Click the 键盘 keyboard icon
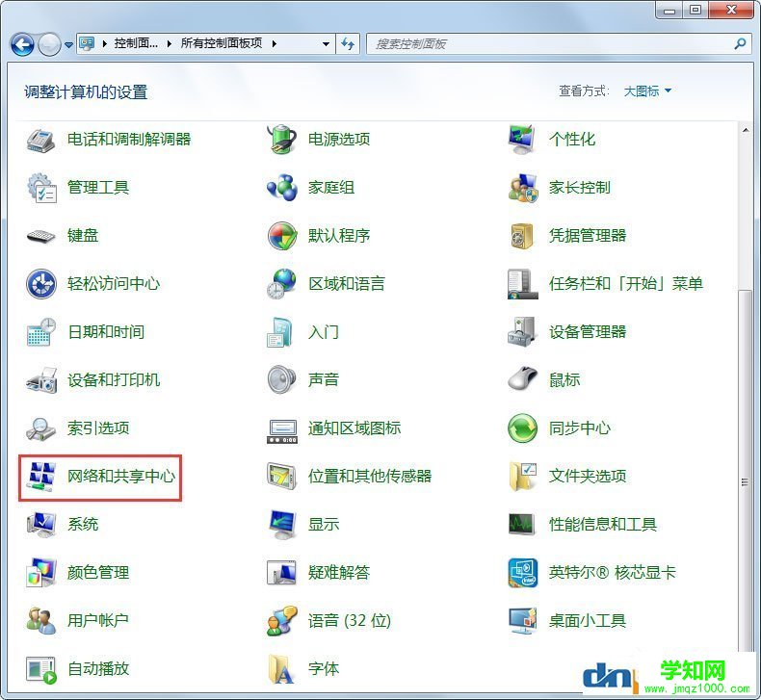Screen dimensions: 761x700 click(x=40, y=236)
